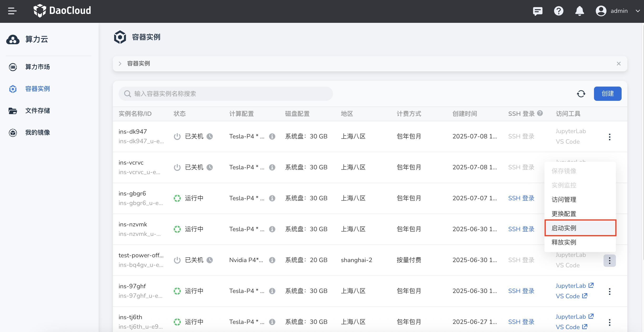Open 算力市场 in sidebar
The width and height of the screenshot is (644, 332).
point(37,67)
